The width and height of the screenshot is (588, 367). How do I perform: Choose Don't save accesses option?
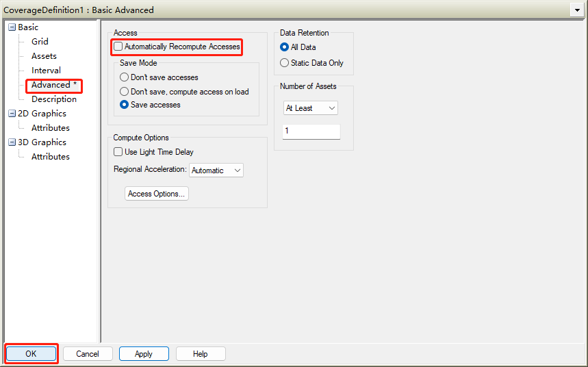point(125,77)
